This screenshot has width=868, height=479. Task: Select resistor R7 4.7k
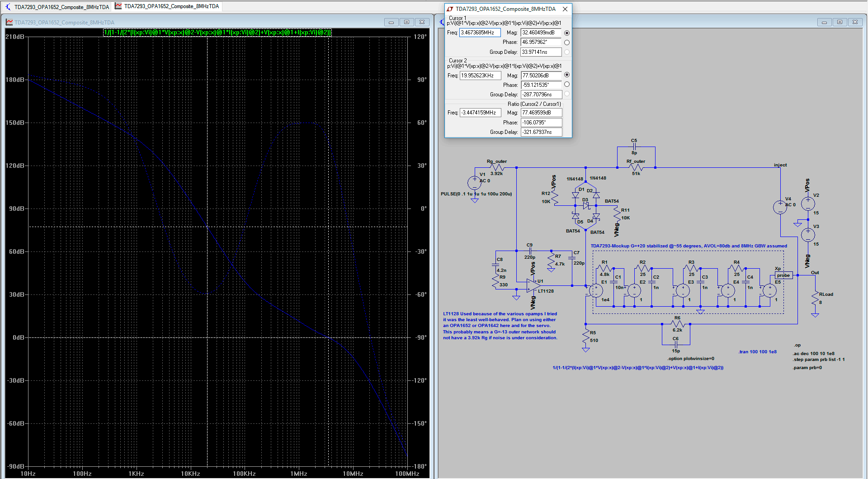(551, 261)
